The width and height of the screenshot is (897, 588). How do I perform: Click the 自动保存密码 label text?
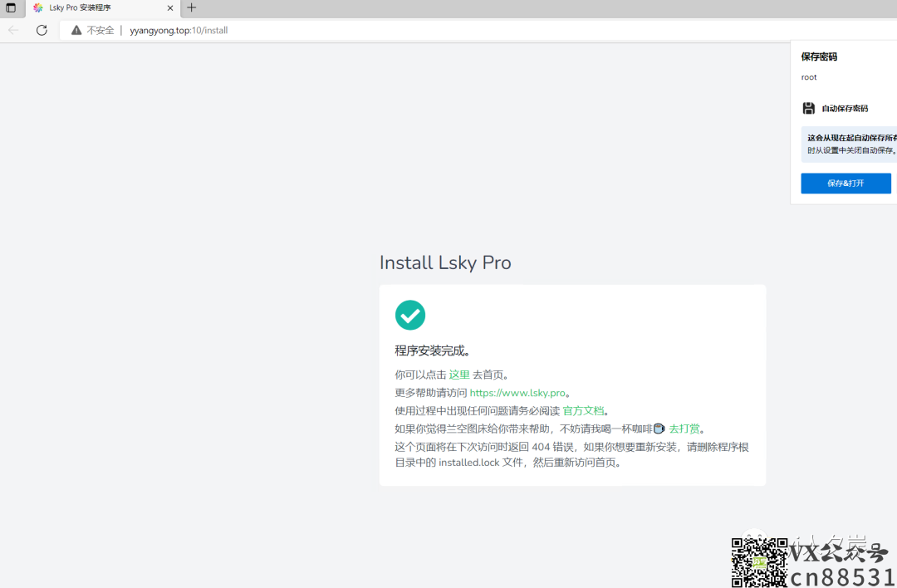[x=845, y=108]
